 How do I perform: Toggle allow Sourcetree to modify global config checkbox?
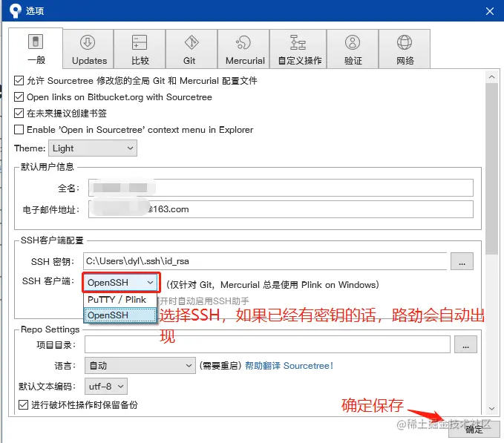point(19,80)
